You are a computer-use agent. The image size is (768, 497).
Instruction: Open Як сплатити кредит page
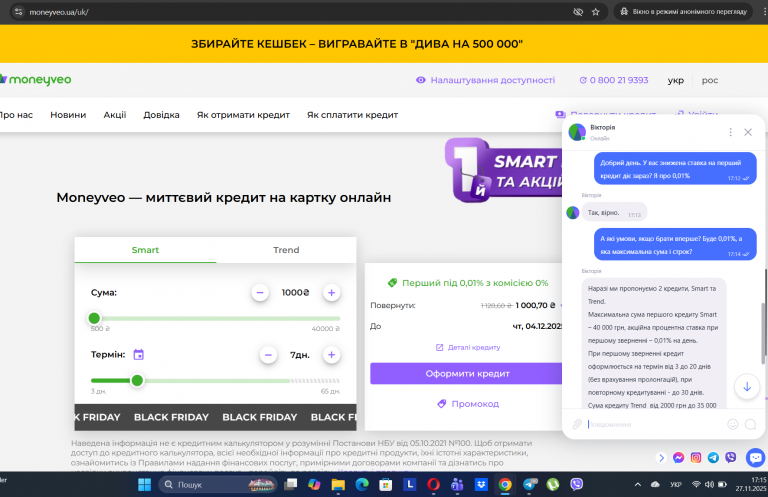352,115
